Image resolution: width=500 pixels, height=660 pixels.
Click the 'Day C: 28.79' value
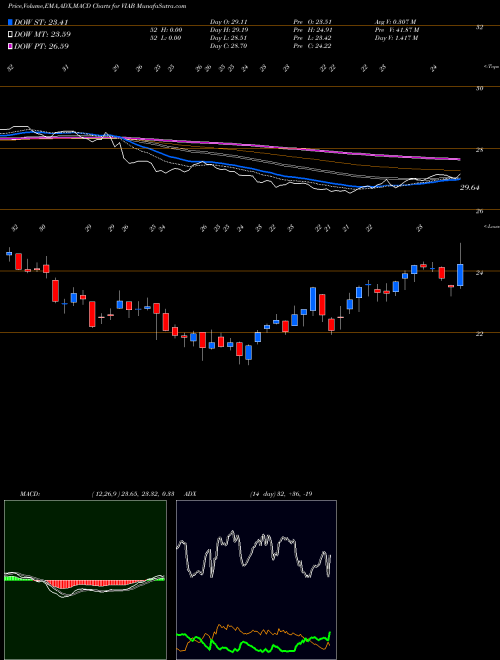228,46
